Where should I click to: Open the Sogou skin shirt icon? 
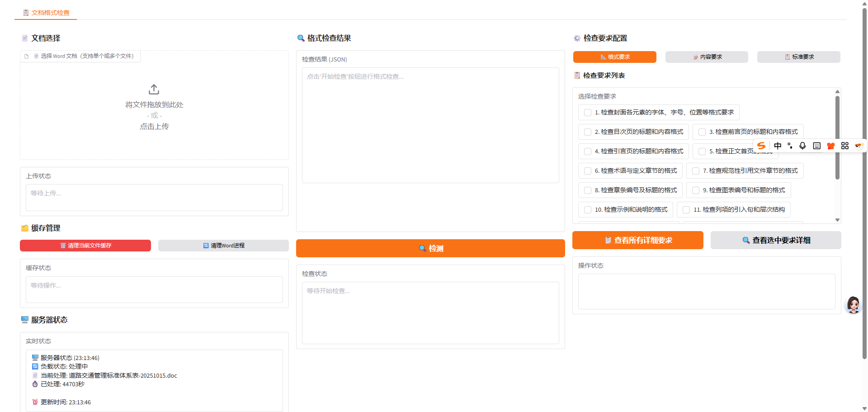point(830,146)
